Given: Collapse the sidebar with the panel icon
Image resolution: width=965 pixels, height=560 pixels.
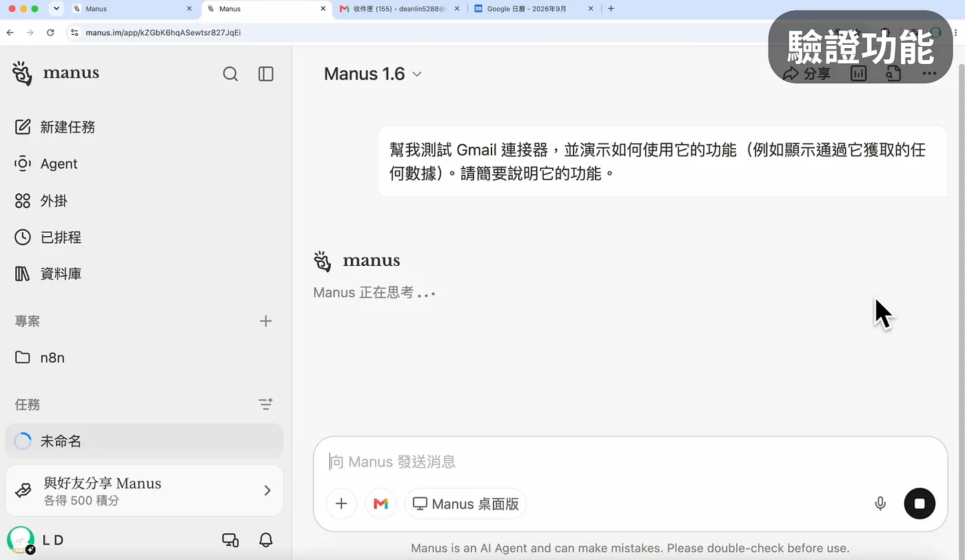Looking at the screenshot, I should (266, 74).
